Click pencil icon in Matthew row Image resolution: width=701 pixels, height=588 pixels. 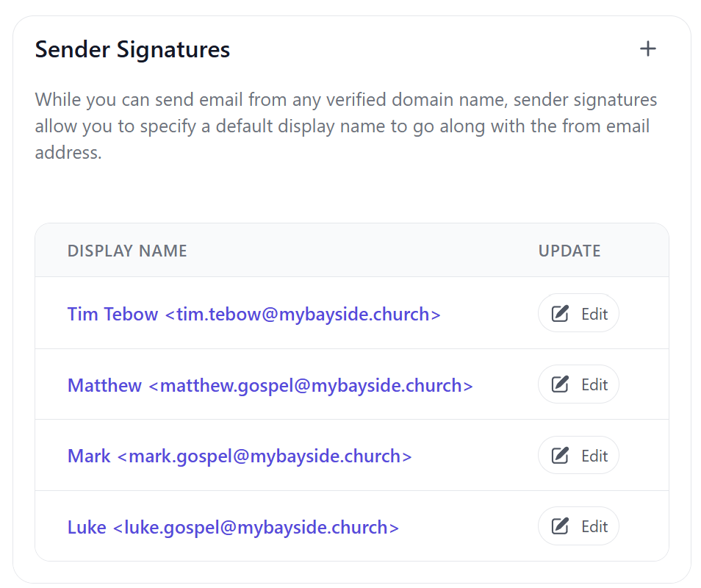pyautogui.click(x=561, y=384)
